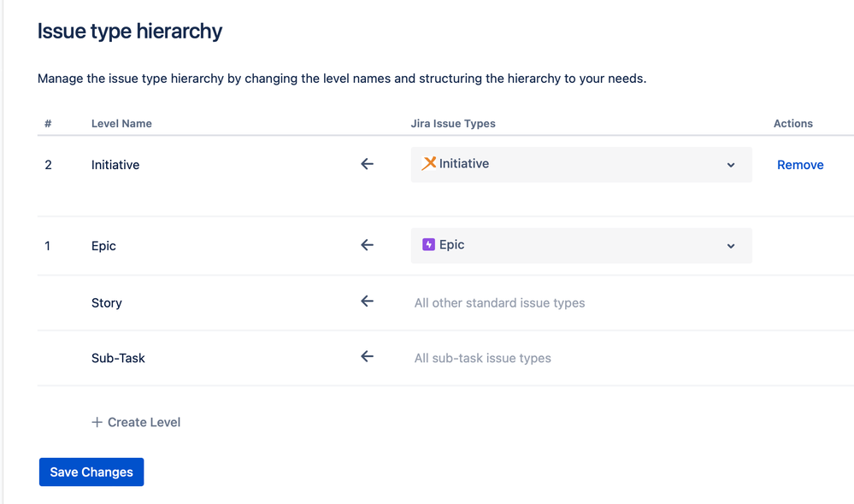
Task: Click the purple Epic lightning icon
Action: click(x=428, y=244)
